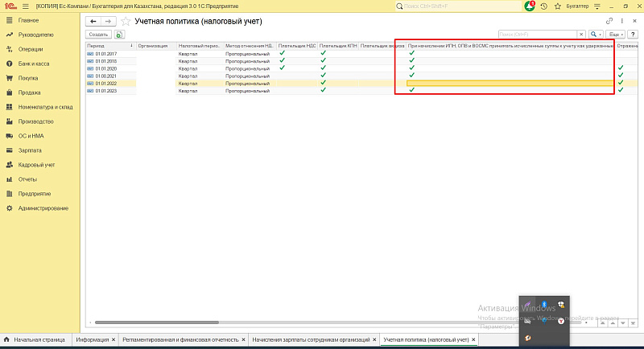
Task: Toggle КПН payer checkmark for 01.08.2021
Action: click(x=323, y=76)
